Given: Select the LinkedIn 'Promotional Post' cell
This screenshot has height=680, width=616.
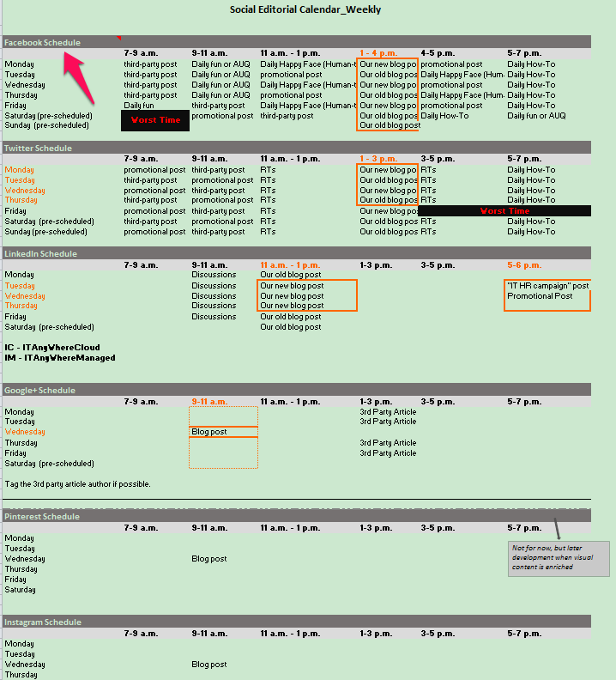Looking at the screenshot, I should (x=540, y=296).
